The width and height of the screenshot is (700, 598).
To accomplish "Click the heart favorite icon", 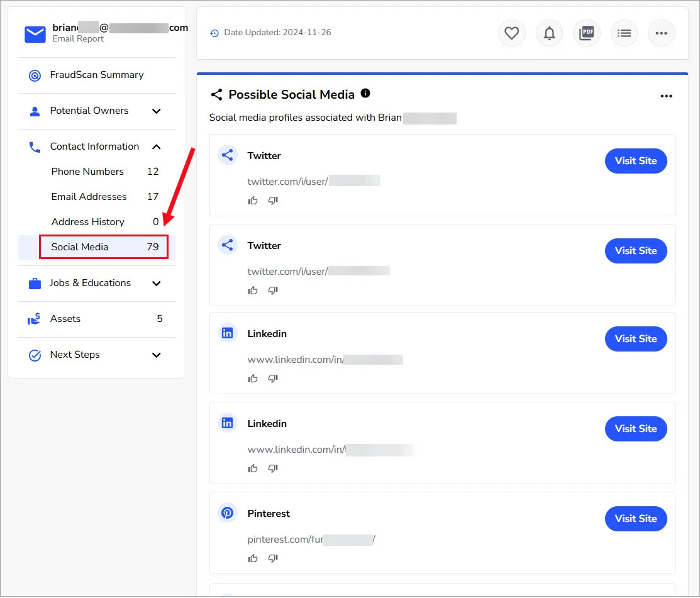I will (511, 33).
